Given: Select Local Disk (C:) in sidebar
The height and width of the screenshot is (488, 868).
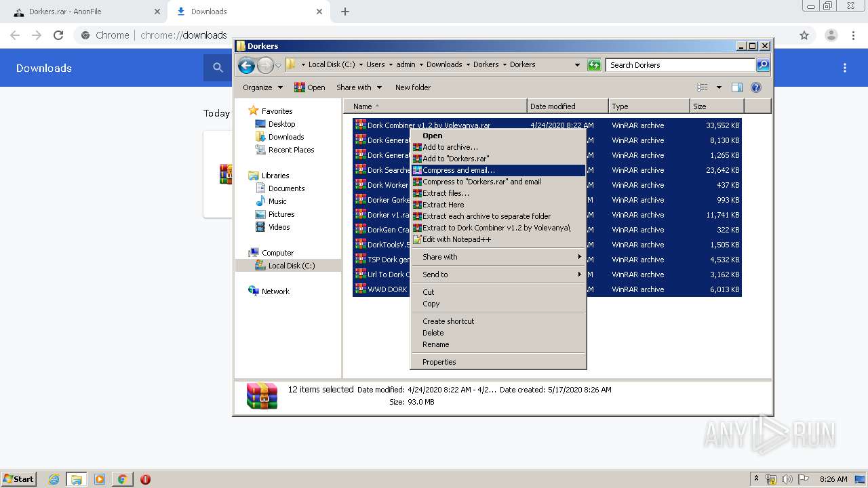Looking at the screenshot, I should tap(291, 266).
